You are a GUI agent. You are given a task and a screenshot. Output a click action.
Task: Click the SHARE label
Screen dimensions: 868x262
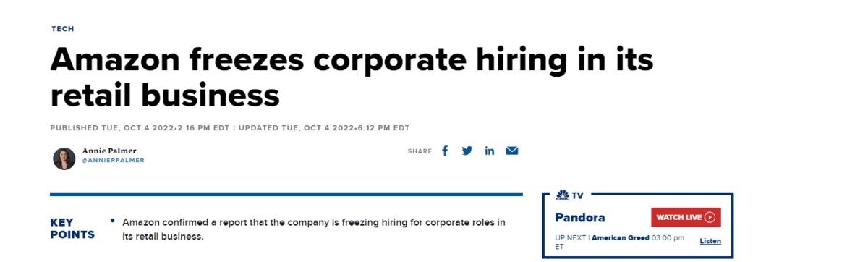[420, 151]
